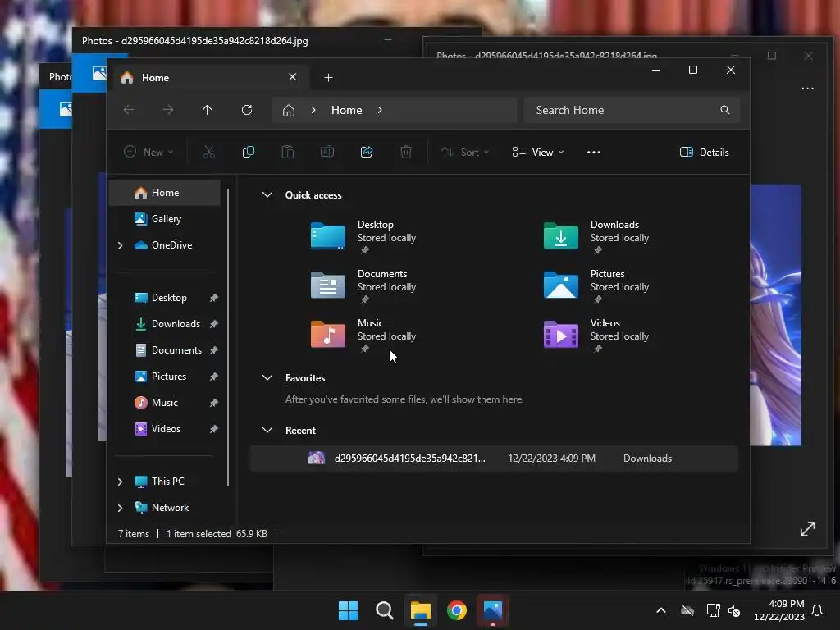Image resolution: width=840 pixels, height=630 pixels.
Task: Open ellipsis menu in the Photos window
Action: 807,89
